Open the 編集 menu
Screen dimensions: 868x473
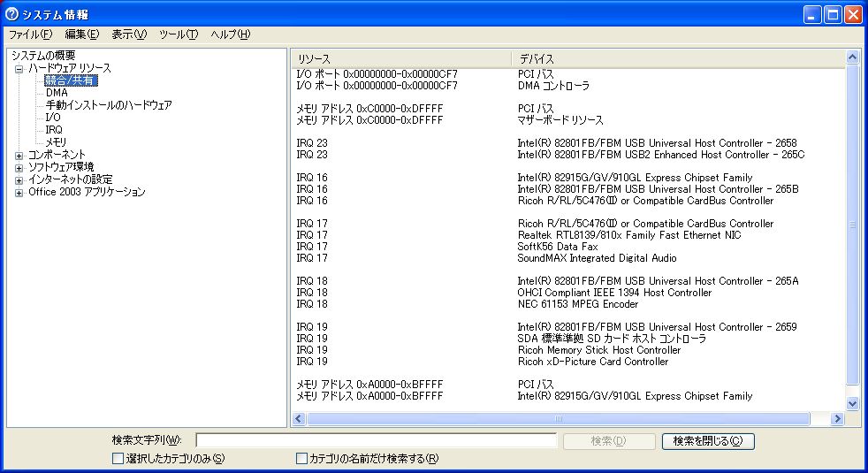tap(81, 34)
